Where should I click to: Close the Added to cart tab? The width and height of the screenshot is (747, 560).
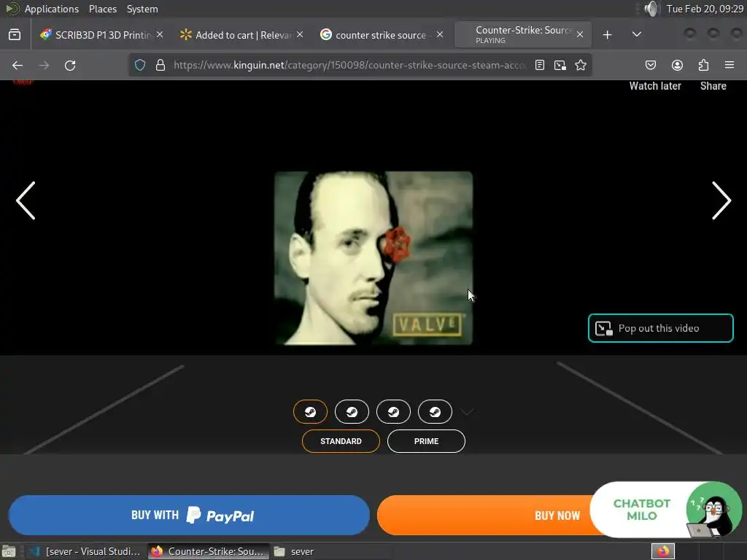300,34
